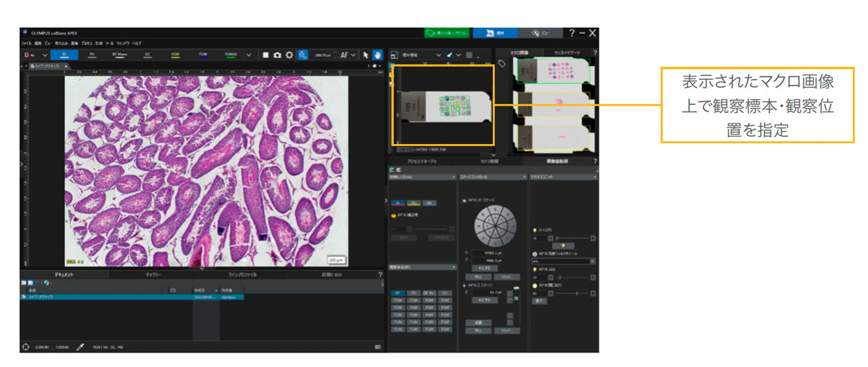
Task: Switch to the プロセスマネージャ tab
Action: [x=423, y=161]
